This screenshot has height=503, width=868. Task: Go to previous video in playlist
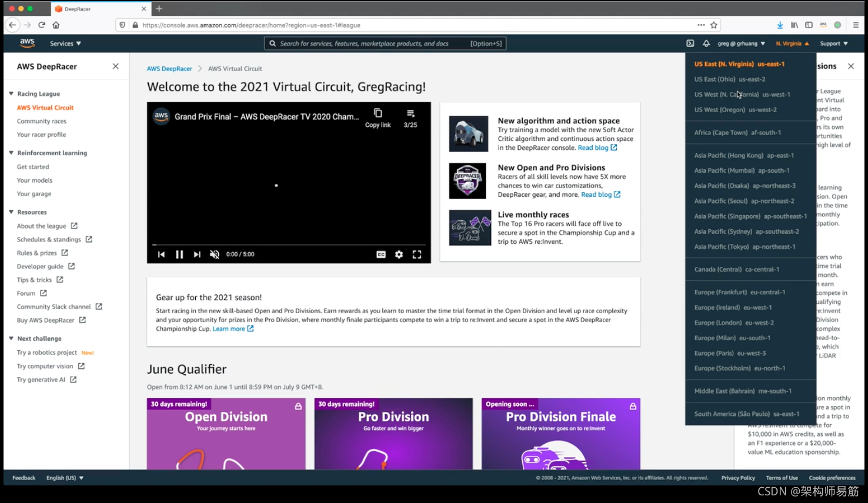pyautogui.click(x=161, y=254)
